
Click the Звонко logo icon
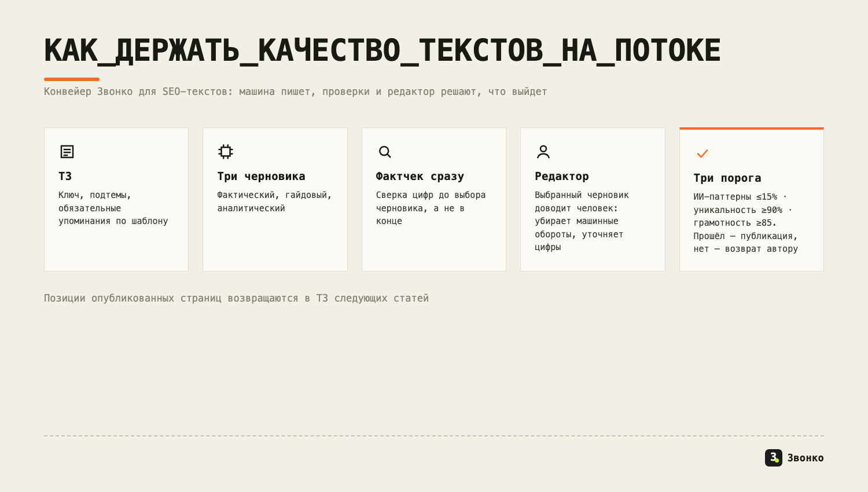(x=774, y=458)
